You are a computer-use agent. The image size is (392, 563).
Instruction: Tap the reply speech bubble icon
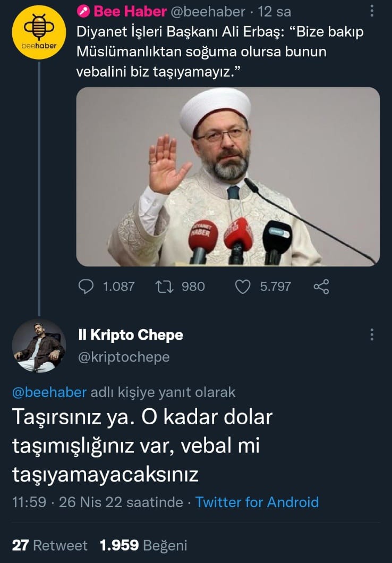pyautogui.click(x=86, y=287)
